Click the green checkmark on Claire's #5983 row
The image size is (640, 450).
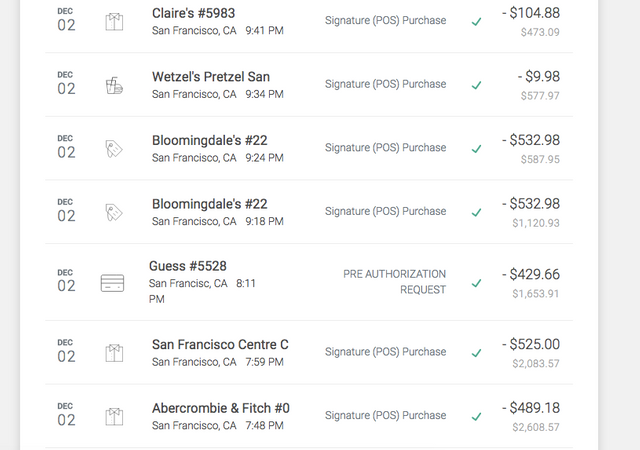click(476, 22)
